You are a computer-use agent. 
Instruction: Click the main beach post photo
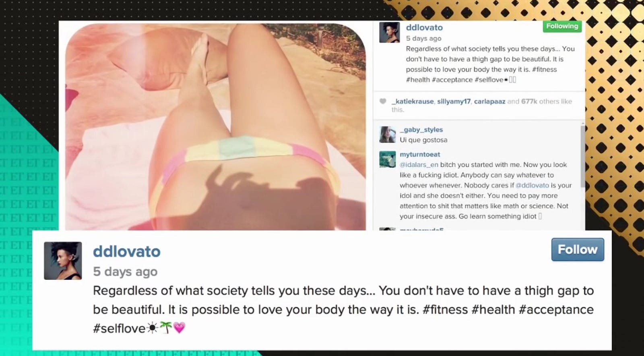point(216,126)
